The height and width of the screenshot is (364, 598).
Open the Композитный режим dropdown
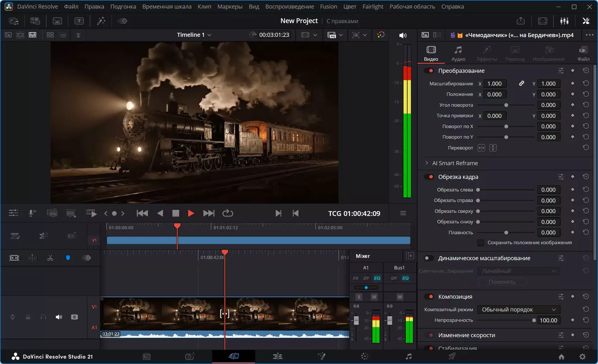[x=519, y=309]
